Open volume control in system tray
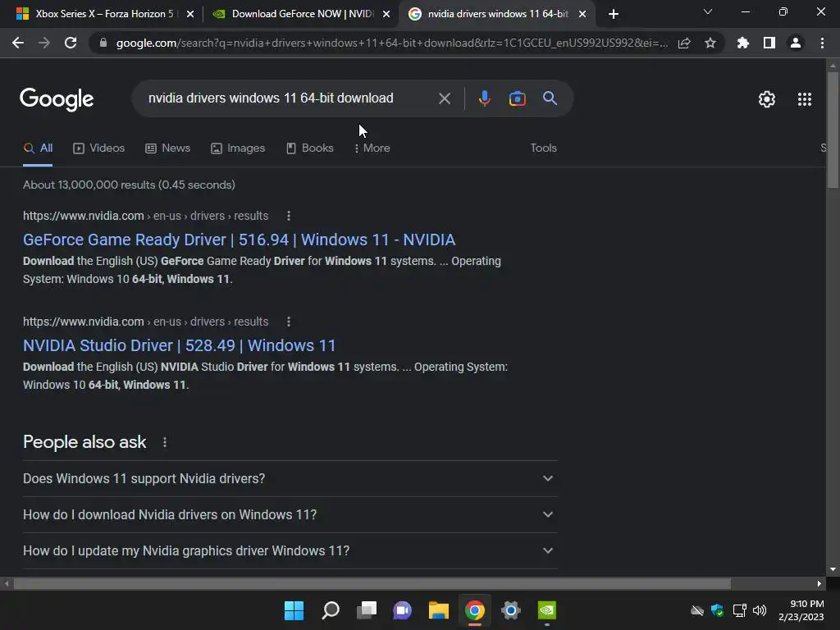 click(760, 610)
